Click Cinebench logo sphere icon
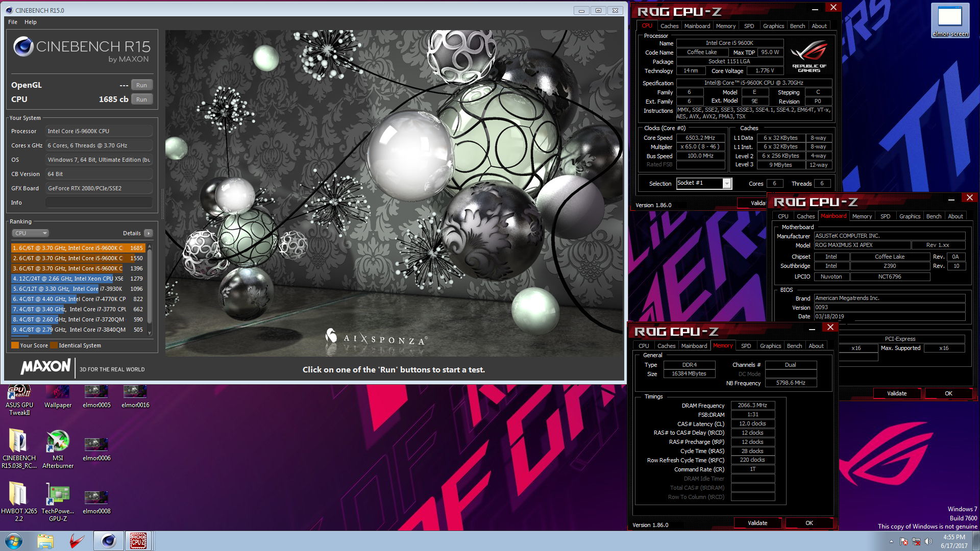Viewport: 980px width, 551px height. (23, 46)
